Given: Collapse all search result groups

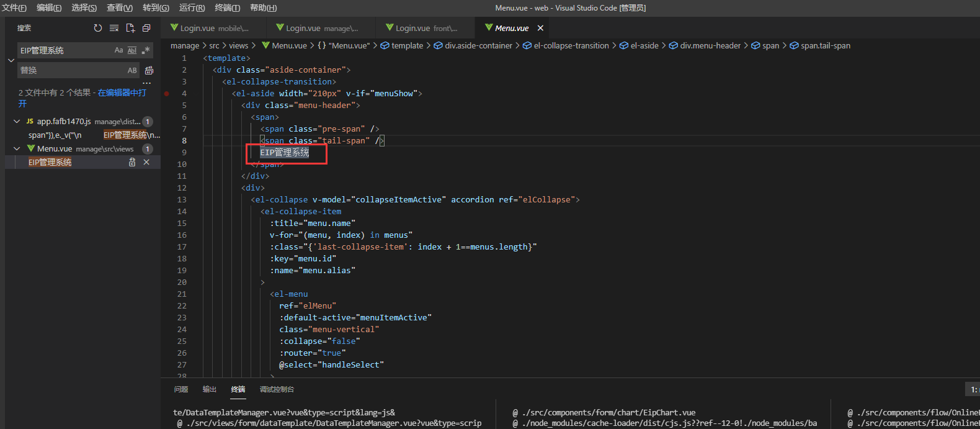Looking at the screenshot, I should [x=146, y=28].
